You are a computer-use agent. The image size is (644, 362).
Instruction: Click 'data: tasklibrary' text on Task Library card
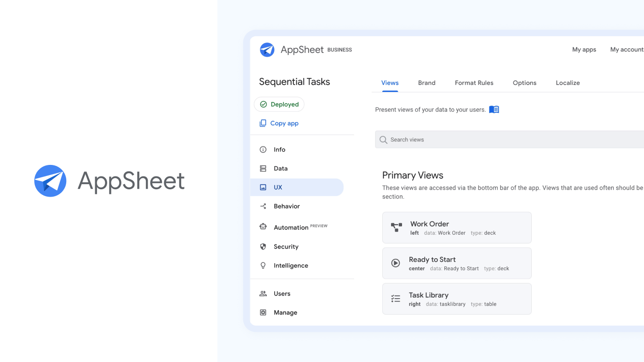pyautogui.click(x=446, y=304)
